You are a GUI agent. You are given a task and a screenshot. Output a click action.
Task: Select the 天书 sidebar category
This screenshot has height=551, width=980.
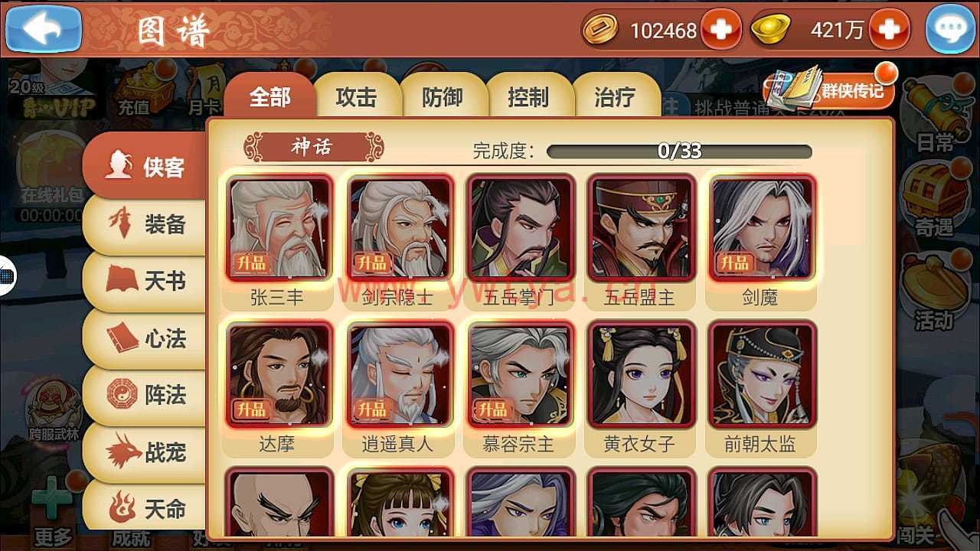coord(145,282)
